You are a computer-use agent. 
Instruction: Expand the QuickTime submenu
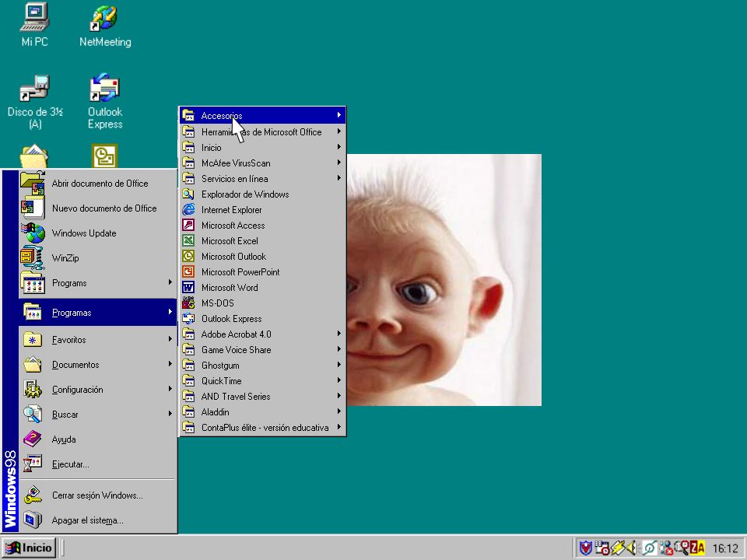262,381
